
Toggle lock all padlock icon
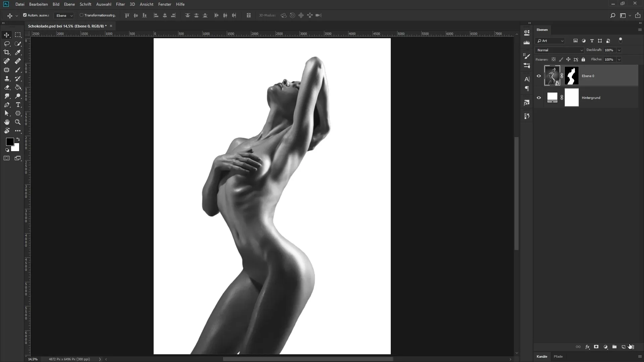pos(583,59)
